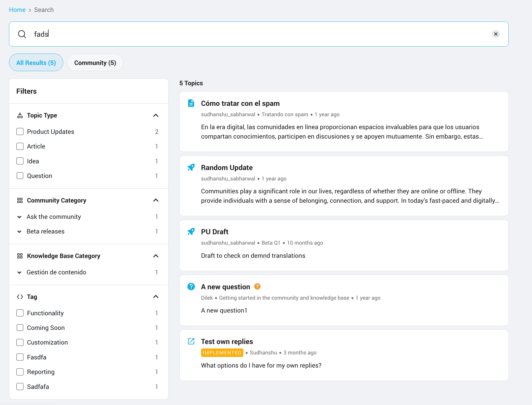The height and width of the screenshot is (405, 532).
Task: Open the Cómo tratar con el spam topic
Action: (x=240, y=103)
